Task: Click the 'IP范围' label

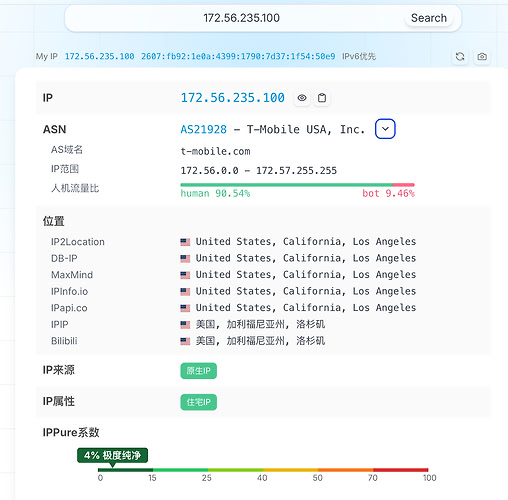Action: pyautogui.click(x=65, y=169)
